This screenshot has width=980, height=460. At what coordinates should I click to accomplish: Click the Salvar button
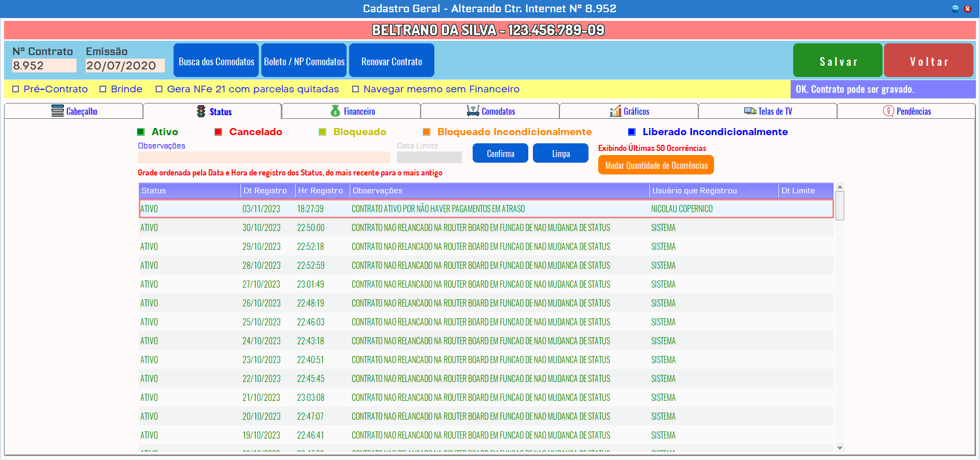pos(838,61)
